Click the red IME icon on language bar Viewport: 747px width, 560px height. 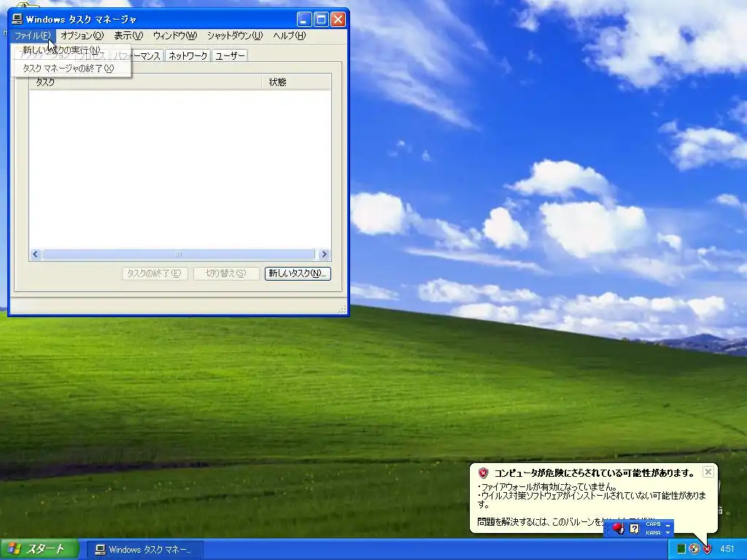pos(619,528)
